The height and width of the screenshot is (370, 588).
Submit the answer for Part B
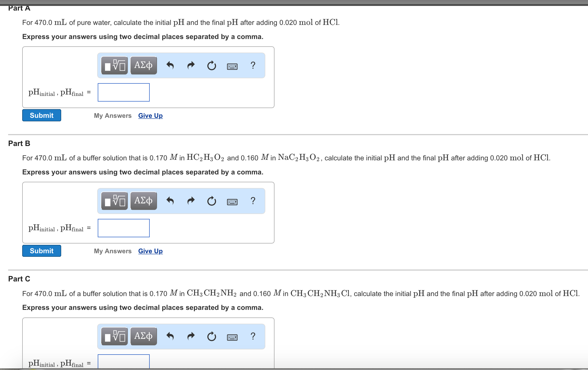click(41, 251)
